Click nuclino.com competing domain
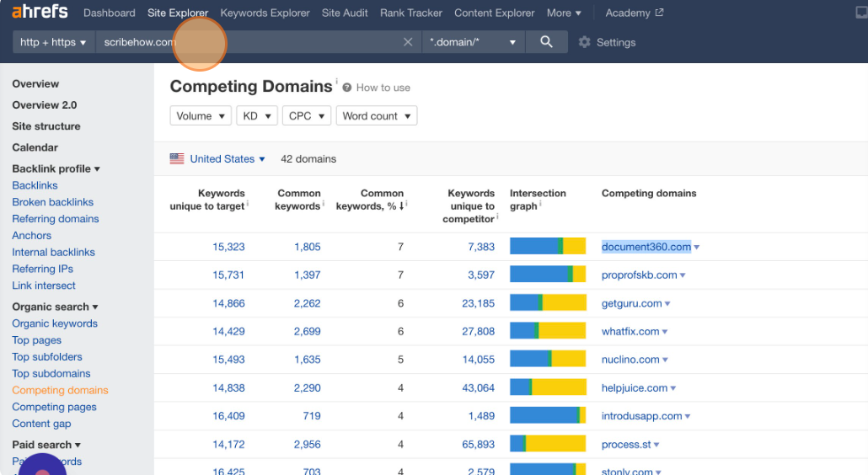The height and width of the screenshot is (475, 868). (630, 360)
